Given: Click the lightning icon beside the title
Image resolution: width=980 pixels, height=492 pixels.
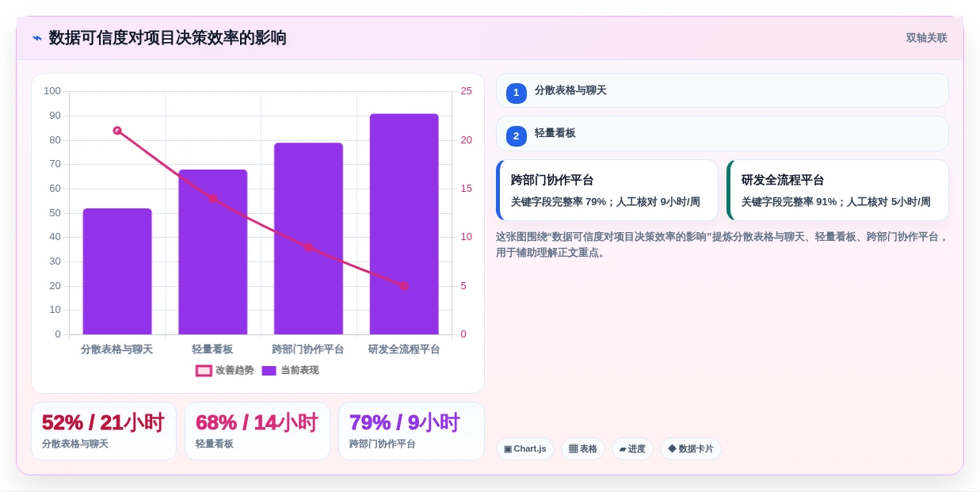Looking at the screenshot, I should coord(37,38).
